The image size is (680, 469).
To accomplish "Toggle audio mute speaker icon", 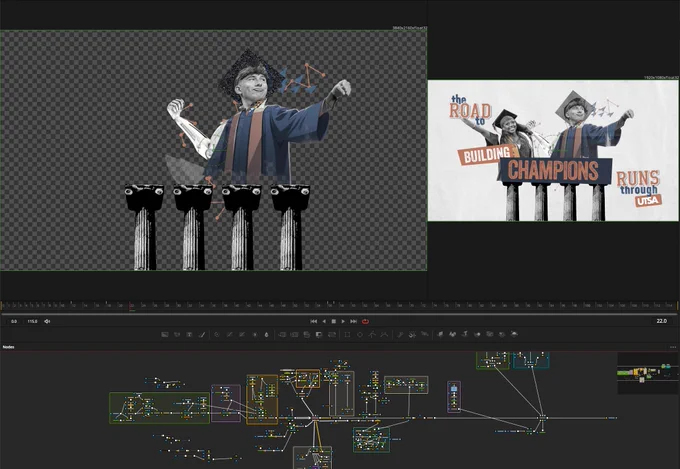I will point(47,321).
